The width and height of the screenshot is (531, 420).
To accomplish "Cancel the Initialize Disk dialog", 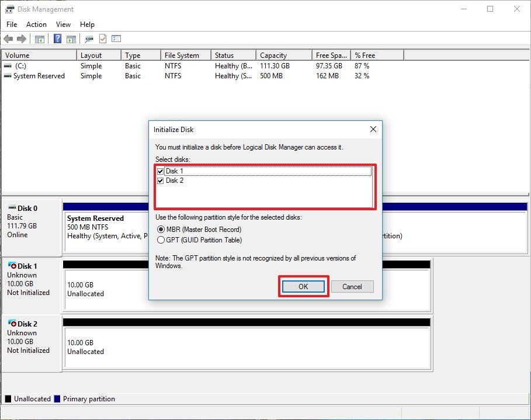I will coord(352,286).
